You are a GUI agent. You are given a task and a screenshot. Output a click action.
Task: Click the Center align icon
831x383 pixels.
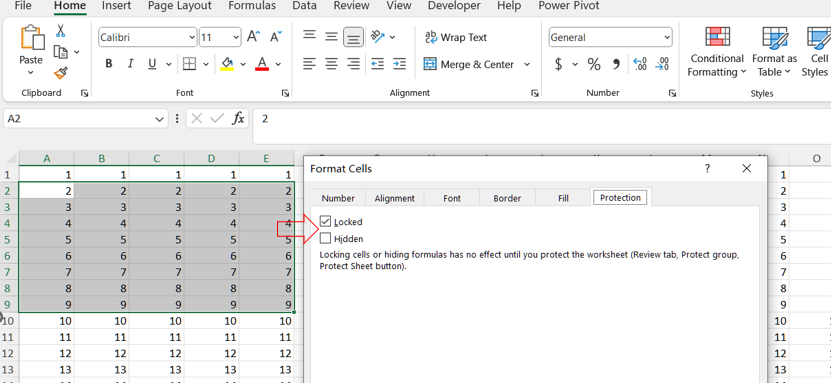331,64
